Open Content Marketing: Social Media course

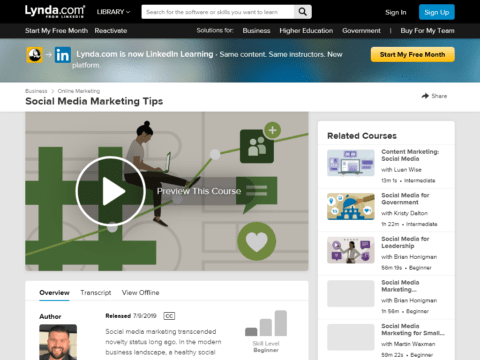[410, 155]
